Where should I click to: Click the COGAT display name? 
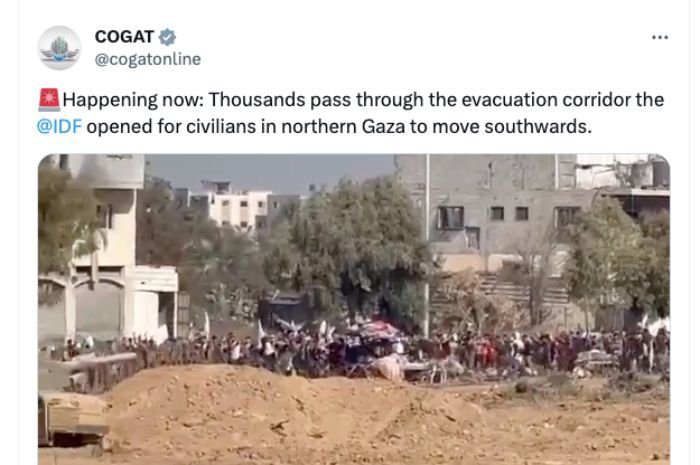click(x=124, y=37)
